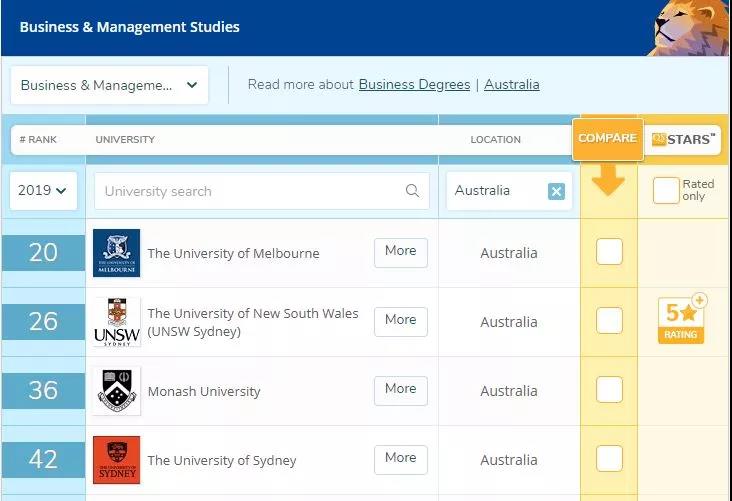Click More for University of Sydney
The image size is (732, 501).
pos(401,460)
